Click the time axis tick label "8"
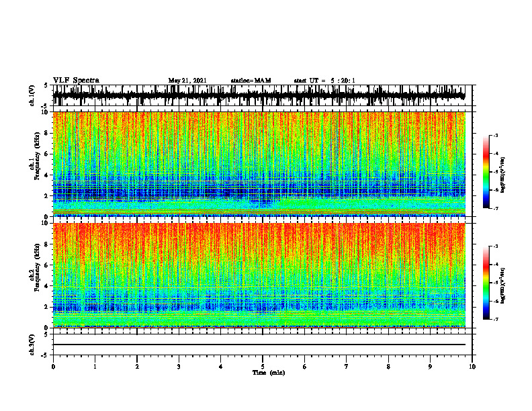Screen dimensions: 532x411 (x=388, y=367)
